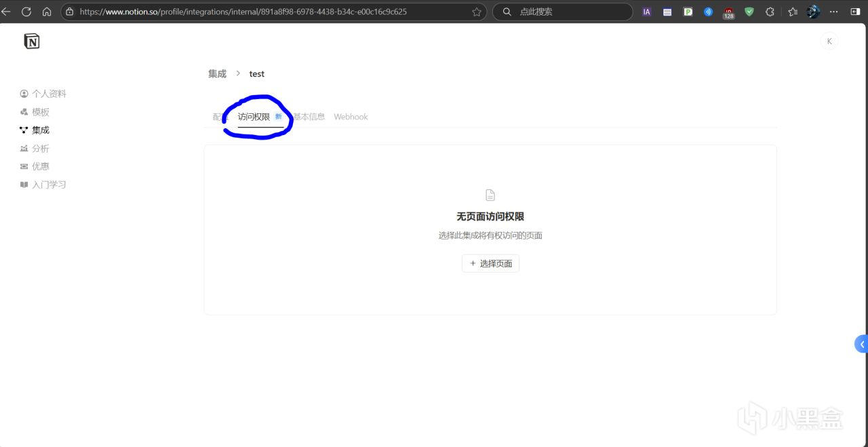The image size is (868, 447).
Task: Open the Extensions puzzle-piece menu
Action: [770, 12]
